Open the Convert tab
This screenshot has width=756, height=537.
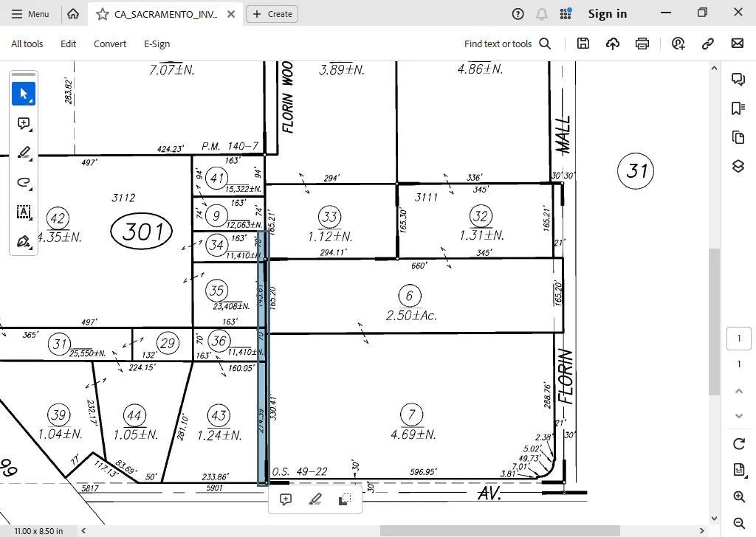tap(110, 44)
